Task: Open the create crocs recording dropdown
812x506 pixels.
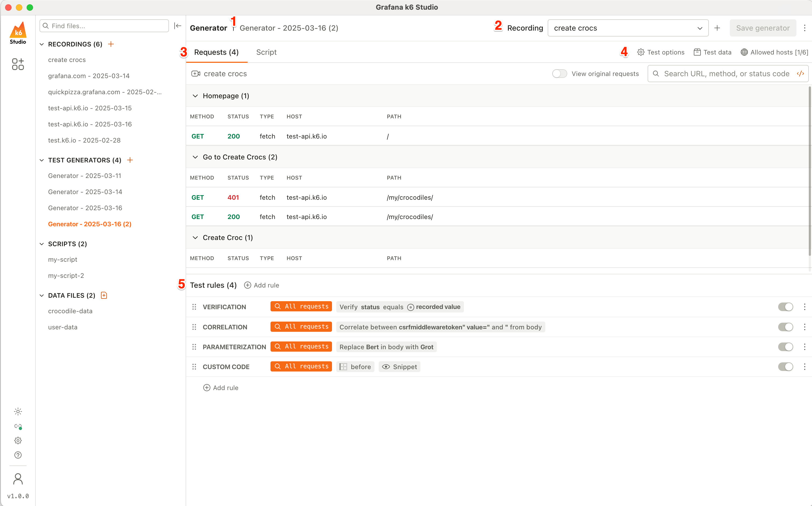Action: tap(699, 28)
